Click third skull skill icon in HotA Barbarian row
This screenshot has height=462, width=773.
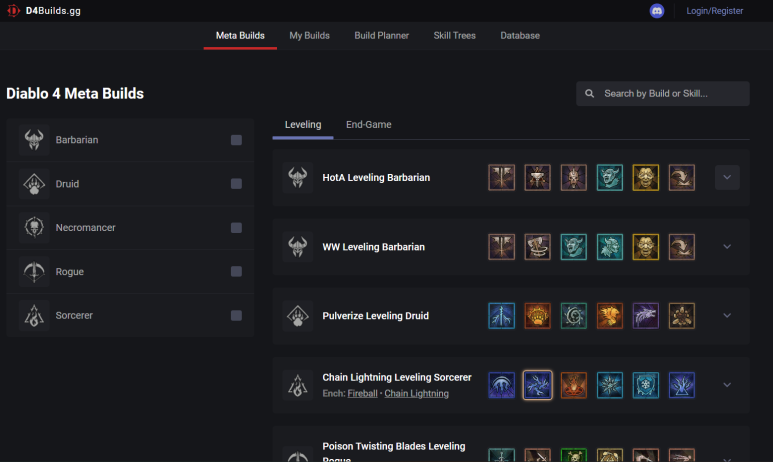[x=573, y=178]
